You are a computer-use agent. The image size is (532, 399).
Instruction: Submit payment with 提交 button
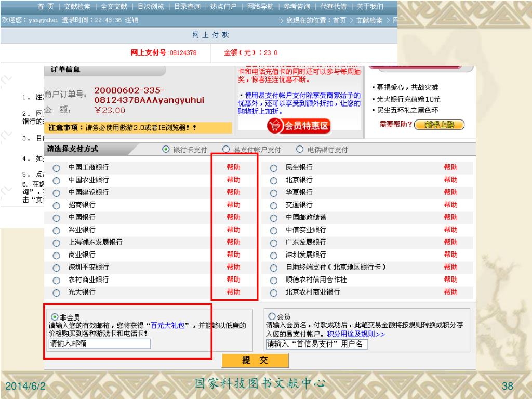pyautogui.click(x=255, y=361)
